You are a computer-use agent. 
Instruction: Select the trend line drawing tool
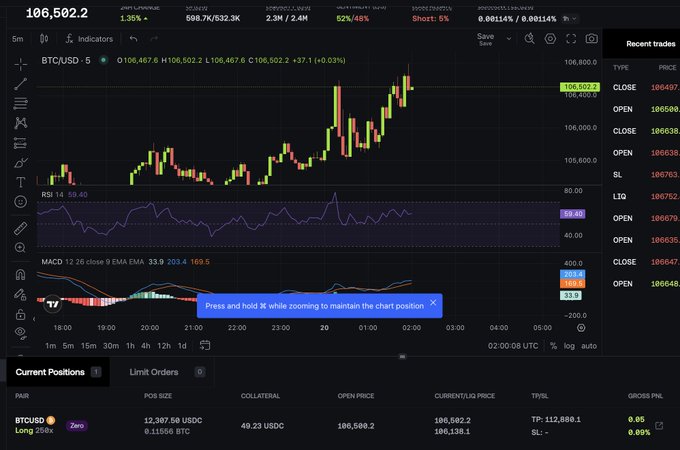pos(20,84)
